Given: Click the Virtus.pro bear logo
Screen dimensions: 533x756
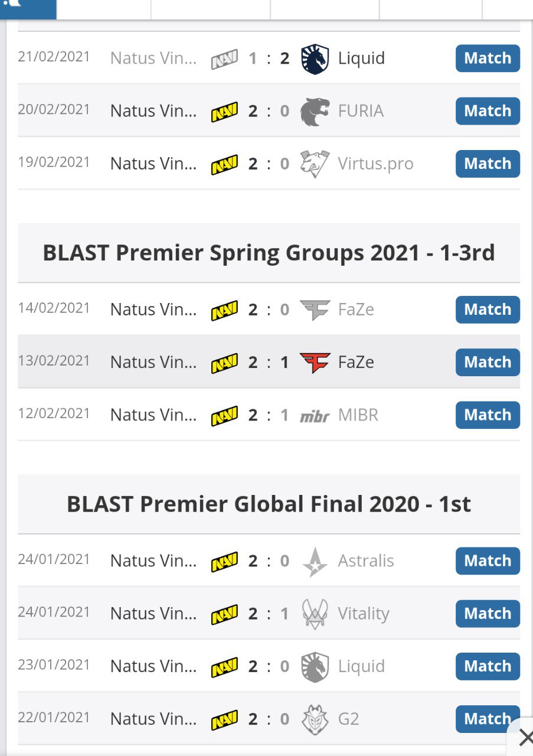Looking at the screenshot, I should click(314, 164).
